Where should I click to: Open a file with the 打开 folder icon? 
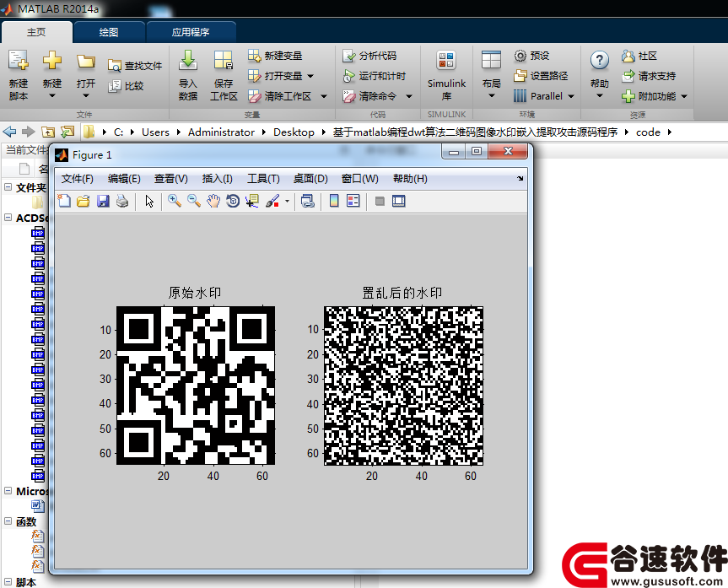[86, 61]
